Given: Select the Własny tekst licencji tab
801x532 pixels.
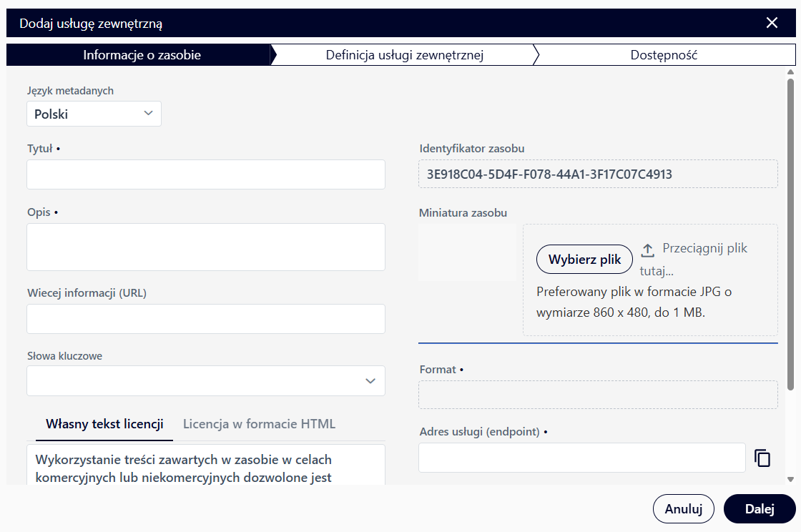Looking at the screenshot, I should coord(104,424).
